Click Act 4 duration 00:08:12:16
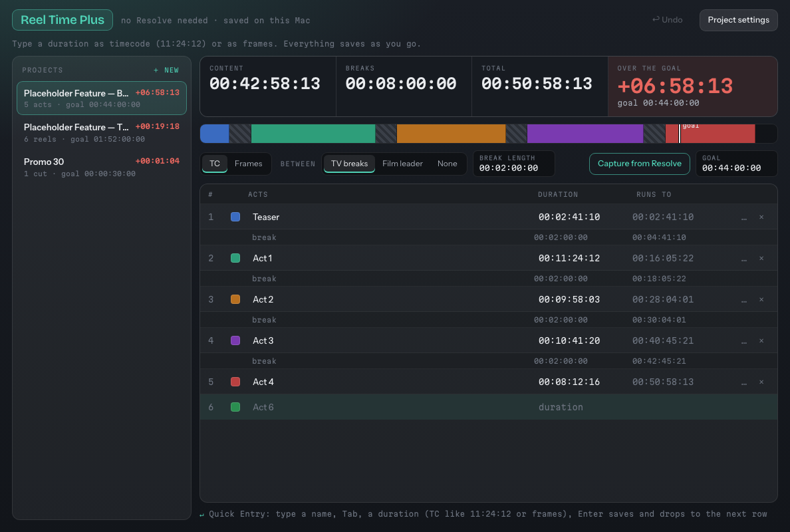The width and height of the screenshot is (790, 532). pyautogui.click(x=569, y=382)
